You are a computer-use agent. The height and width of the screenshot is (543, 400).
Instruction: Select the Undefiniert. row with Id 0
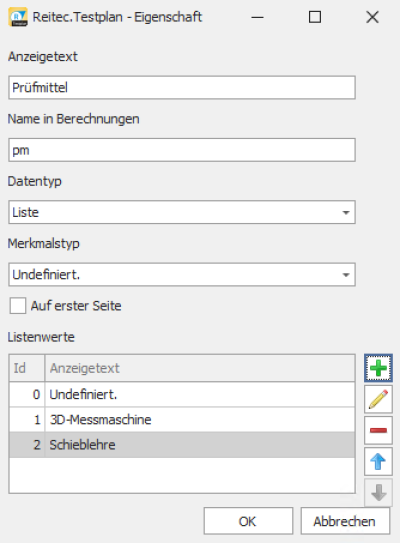pos(182,394)
